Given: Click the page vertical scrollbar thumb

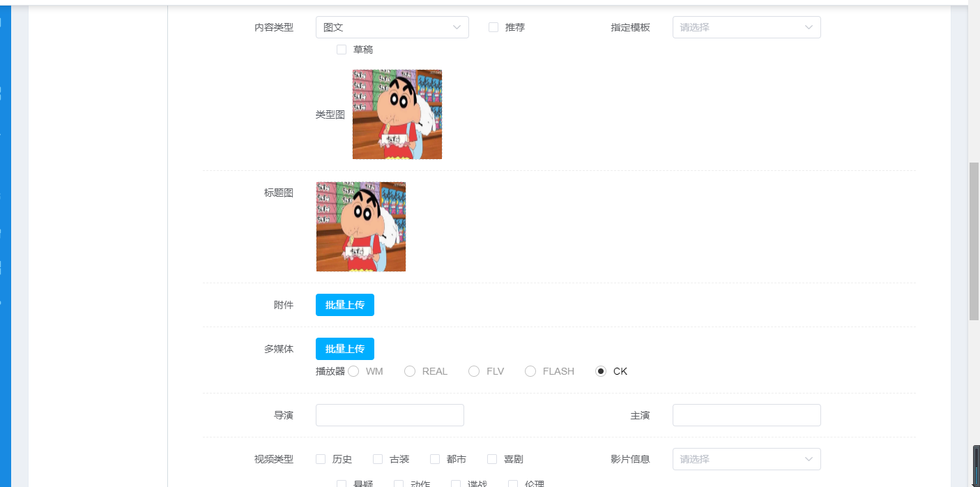Looking at the screenshot, I should click(974, 241).
